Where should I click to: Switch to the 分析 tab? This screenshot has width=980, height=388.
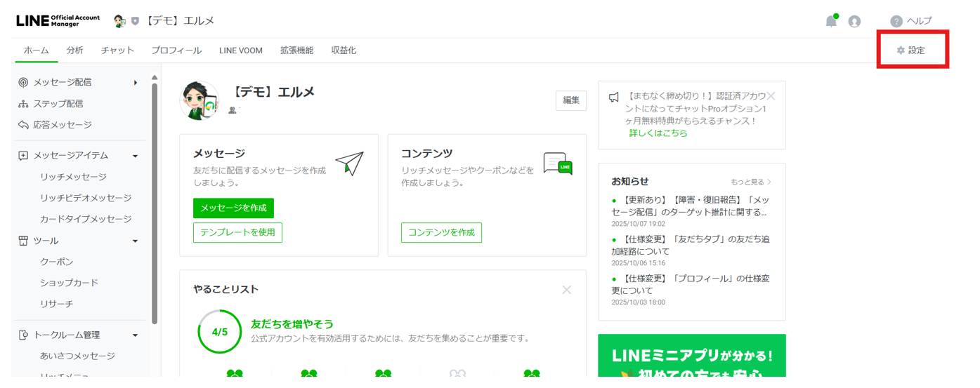[74, 51]
